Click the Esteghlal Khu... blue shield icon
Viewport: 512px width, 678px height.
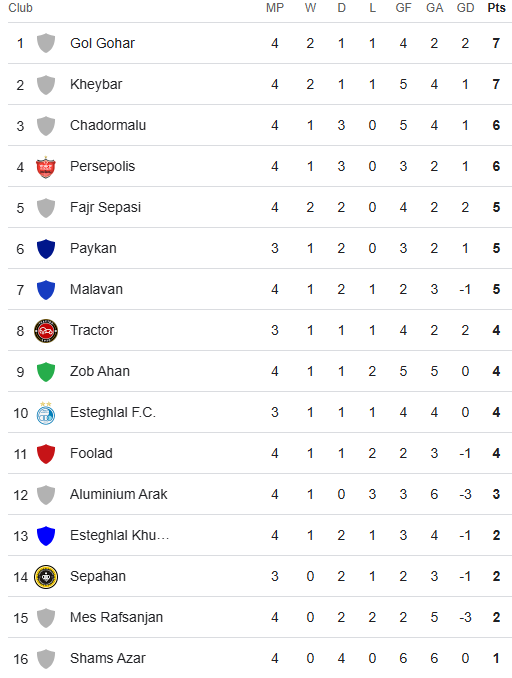(46, 536)
